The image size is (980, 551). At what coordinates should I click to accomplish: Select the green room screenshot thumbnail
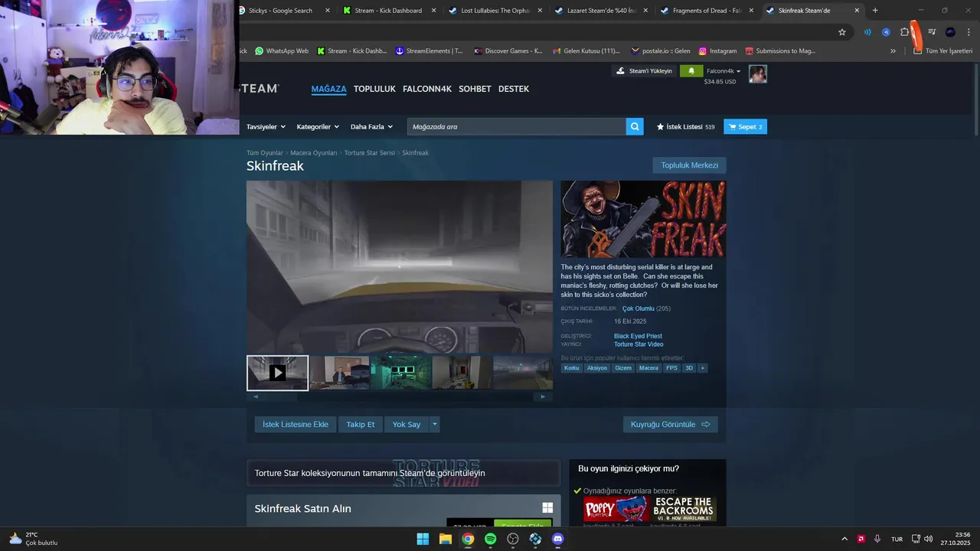point(400,373)
